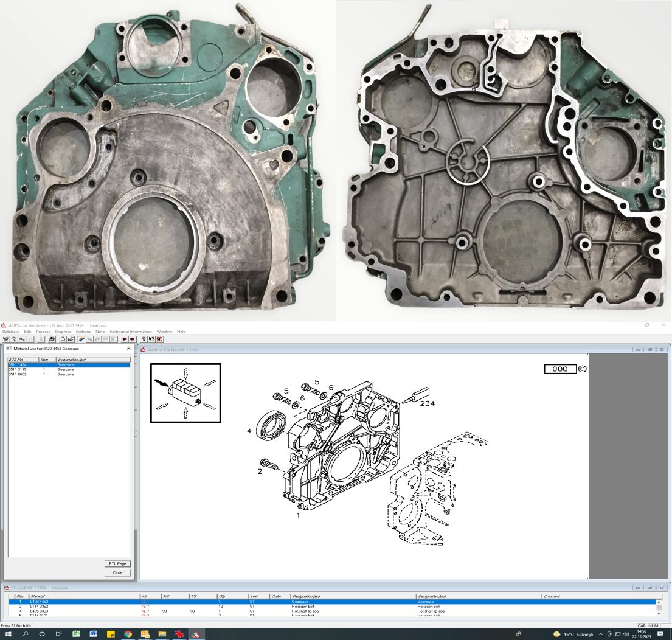The image size is (672, 640).
Task: Click the open folder toolbar icon
Action: (71, 339)
